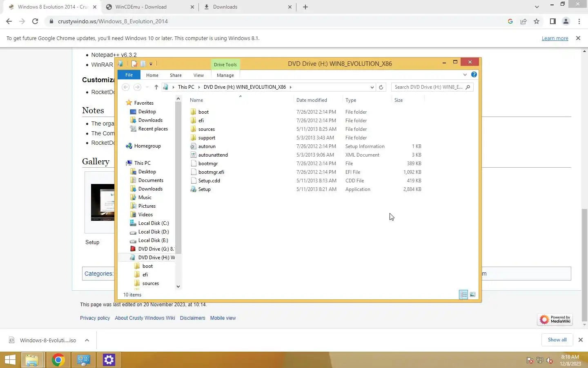Open Local Disk (D:) in navigation pane
Viewport: 588px width, 368px height.
[154, 232]
